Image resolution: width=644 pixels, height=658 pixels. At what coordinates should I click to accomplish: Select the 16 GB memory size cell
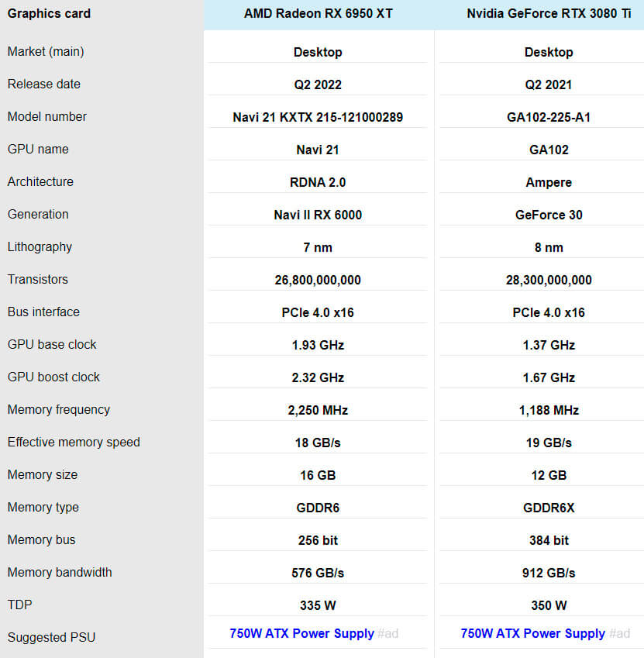[x=318, y=475]
